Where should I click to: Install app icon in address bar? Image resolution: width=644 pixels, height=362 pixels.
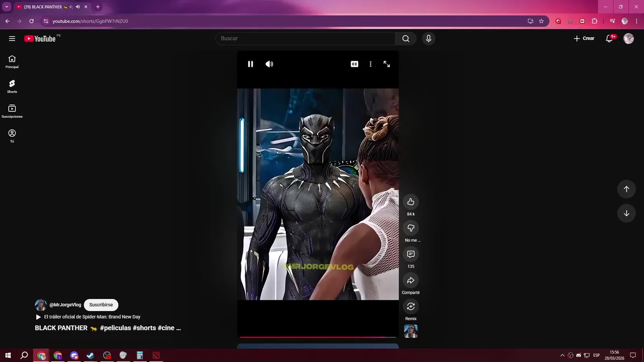coord(530,21)
